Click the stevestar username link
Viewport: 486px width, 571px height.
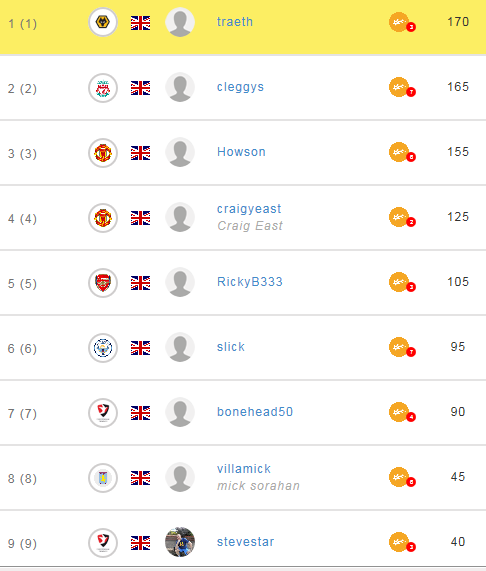[245, 542]
